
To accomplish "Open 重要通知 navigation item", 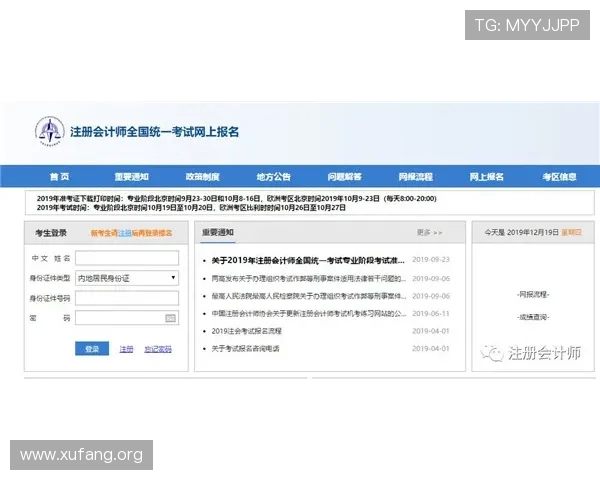I will [132, 177].
